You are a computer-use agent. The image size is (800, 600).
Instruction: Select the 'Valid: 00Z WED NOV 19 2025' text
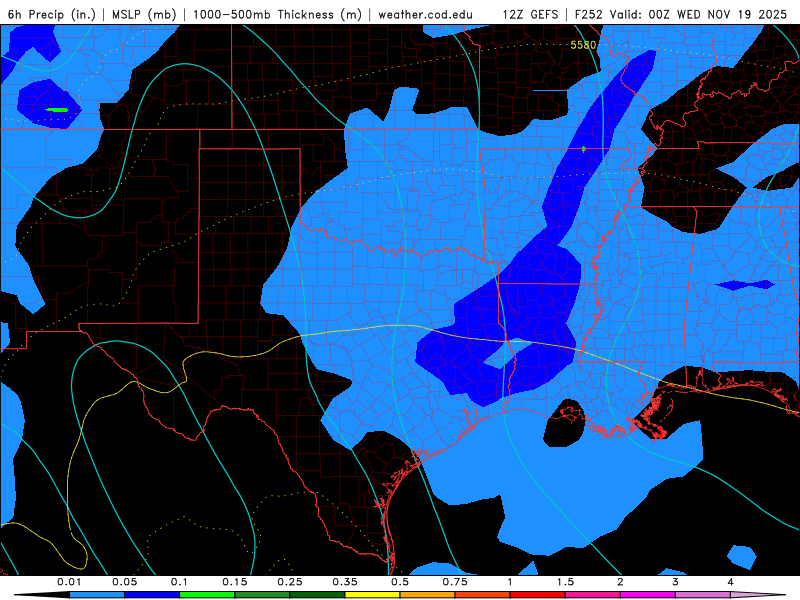[x=698, y=14]
